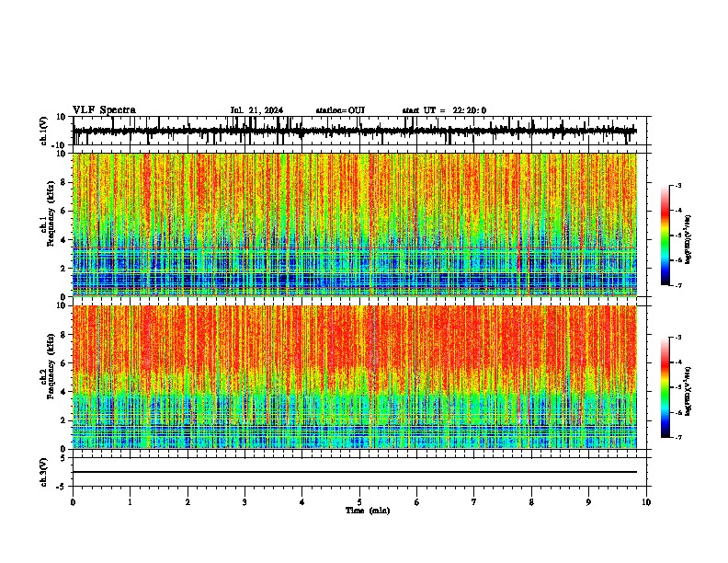Click inside the ch.2 frequency spectrogram

click(355, 377)
